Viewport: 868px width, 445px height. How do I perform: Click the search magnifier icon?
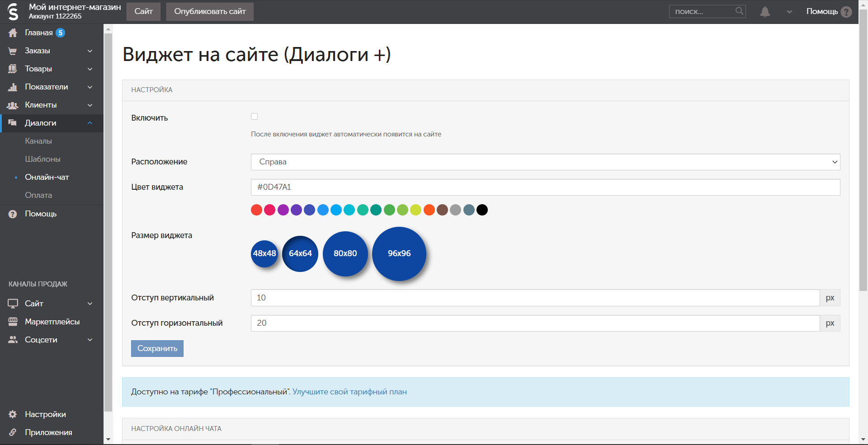tap(739, 11)
